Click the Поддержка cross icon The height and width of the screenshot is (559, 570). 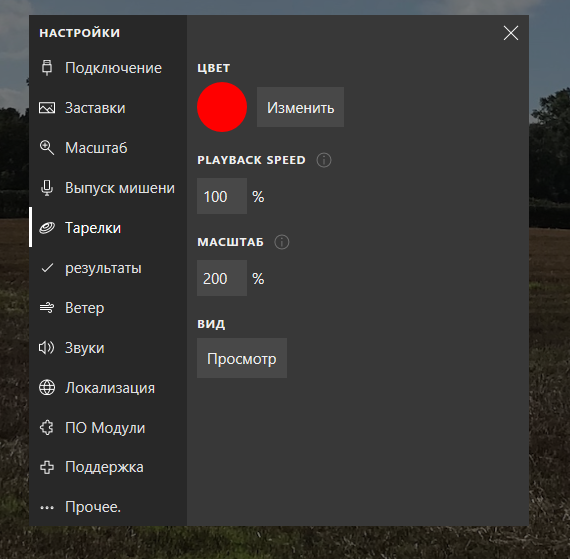[x=47, y=467]
